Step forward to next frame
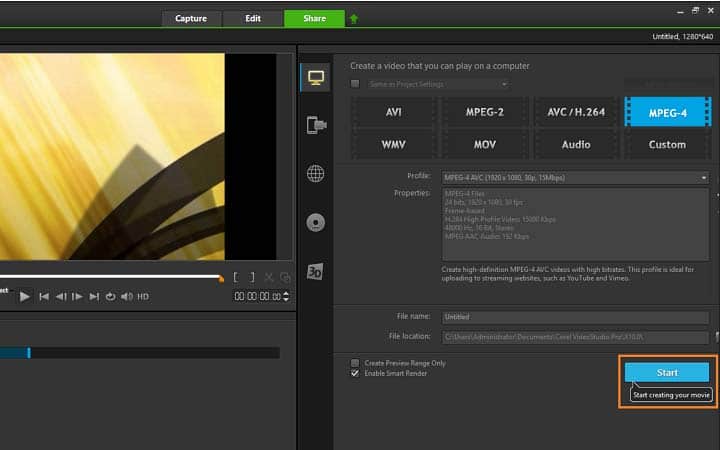This screenshot has width=720, height=450. point(77,297)
